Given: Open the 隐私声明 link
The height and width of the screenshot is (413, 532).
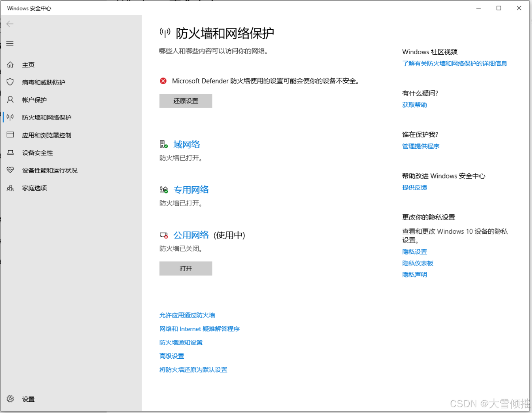Looking at the screenshot, I should click(415, 274).
